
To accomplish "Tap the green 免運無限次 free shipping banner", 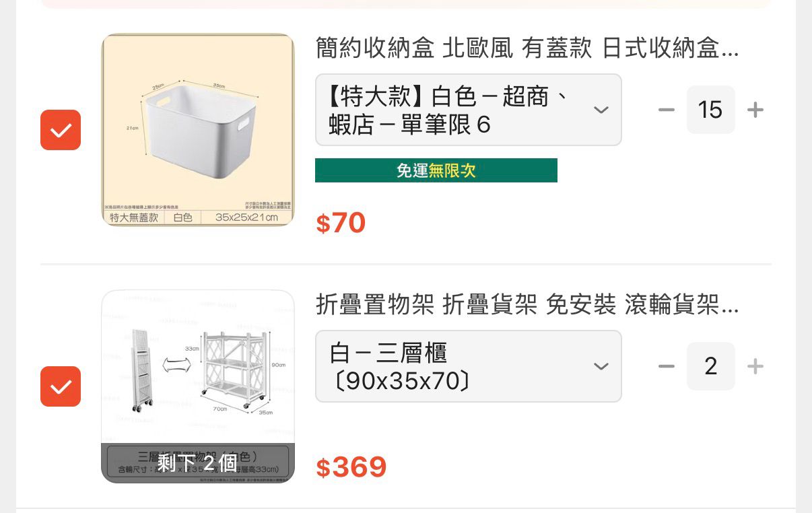I will tap(436, 170).
